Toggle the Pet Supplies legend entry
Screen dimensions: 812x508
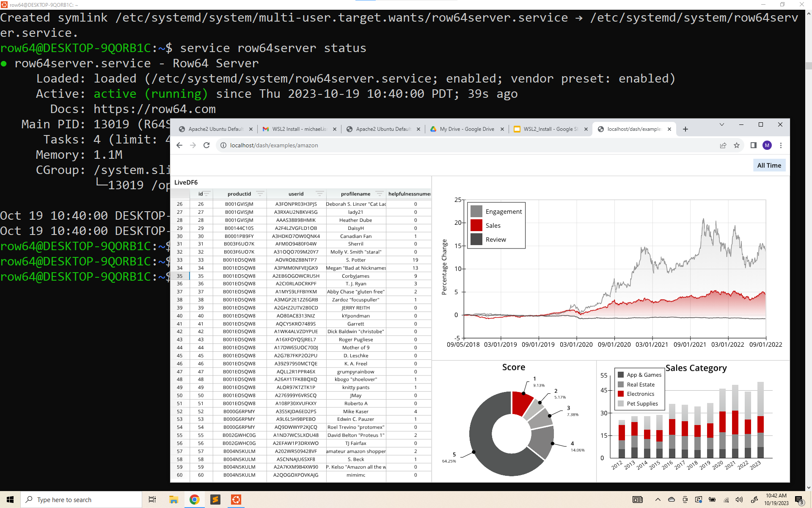[x=638, y=403]
